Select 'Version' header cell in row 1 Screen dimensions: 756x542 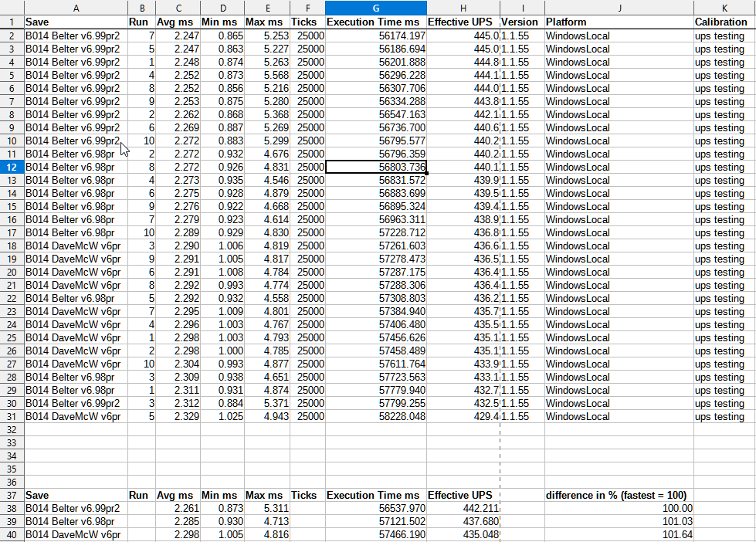(520, 22)
